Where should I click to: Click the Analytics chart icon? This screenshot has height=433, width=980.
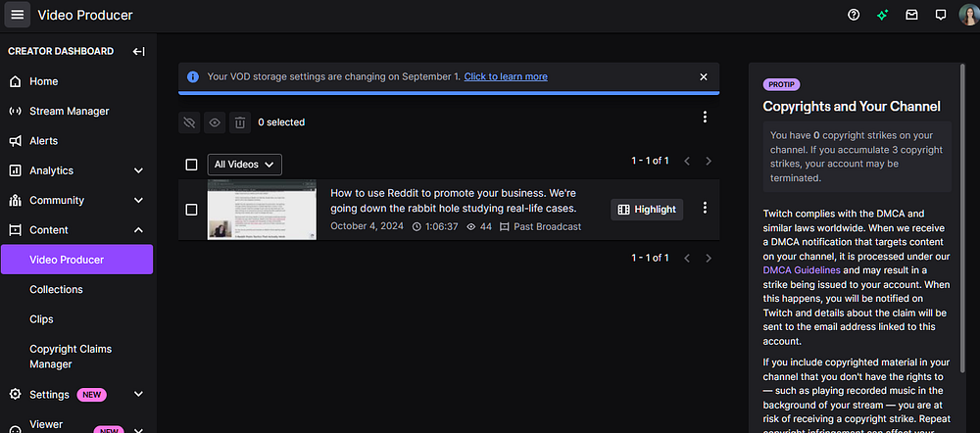pyautogui.click(x=16, y=170)
